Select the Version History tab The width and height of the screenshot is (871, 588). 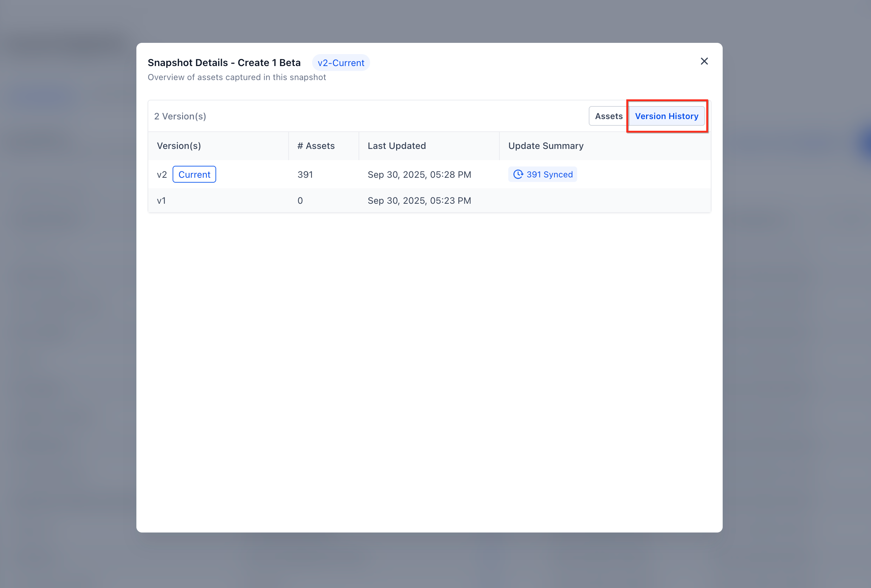coord(666,116)
